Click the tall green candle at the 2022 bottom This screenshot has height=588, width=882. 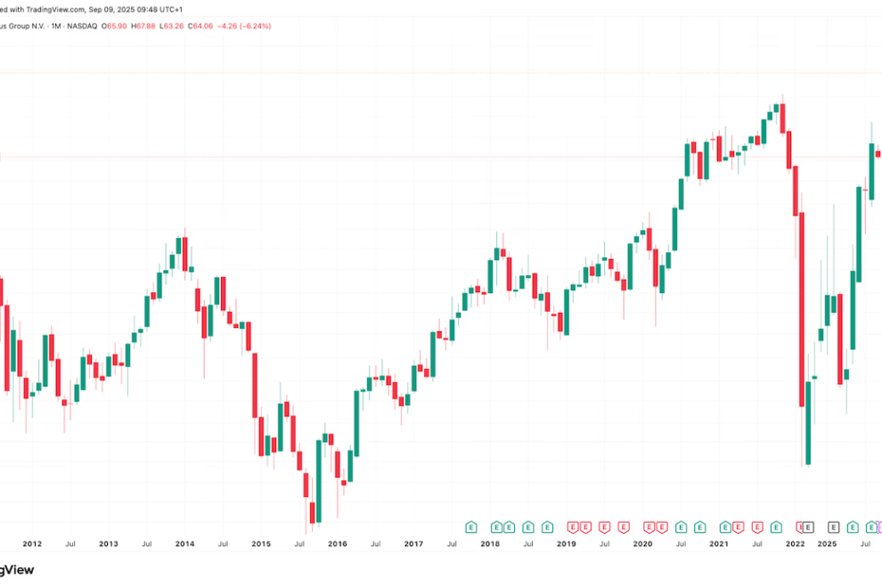click(x=808, y=422)
